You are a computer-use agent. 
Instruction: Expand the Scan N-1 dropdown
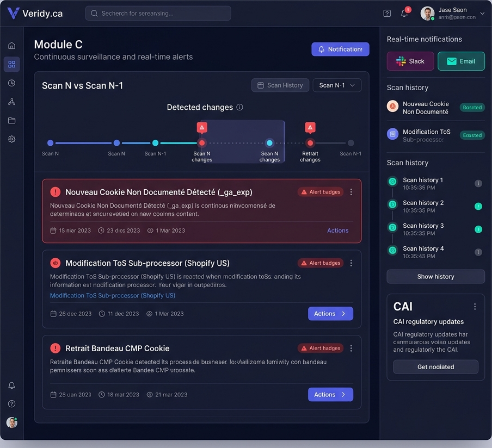pyautogui.click(x=337, y=85)
